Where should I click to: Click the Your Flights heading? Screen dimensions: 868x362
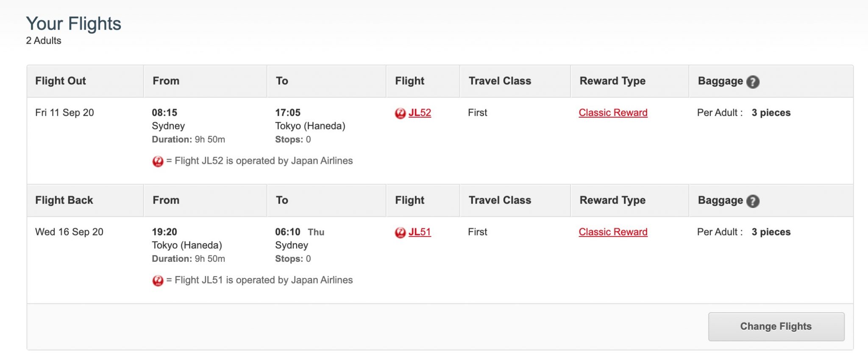(73, 24)
